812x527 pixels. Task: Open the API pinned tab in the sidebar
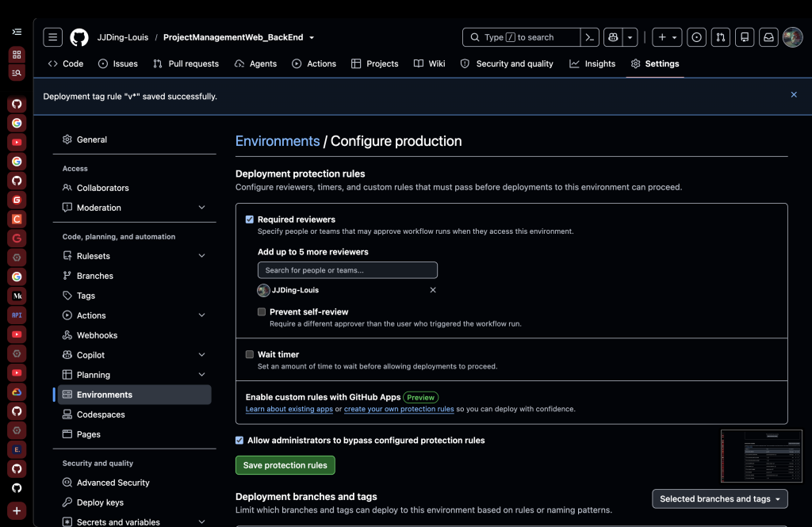(17, 315)
